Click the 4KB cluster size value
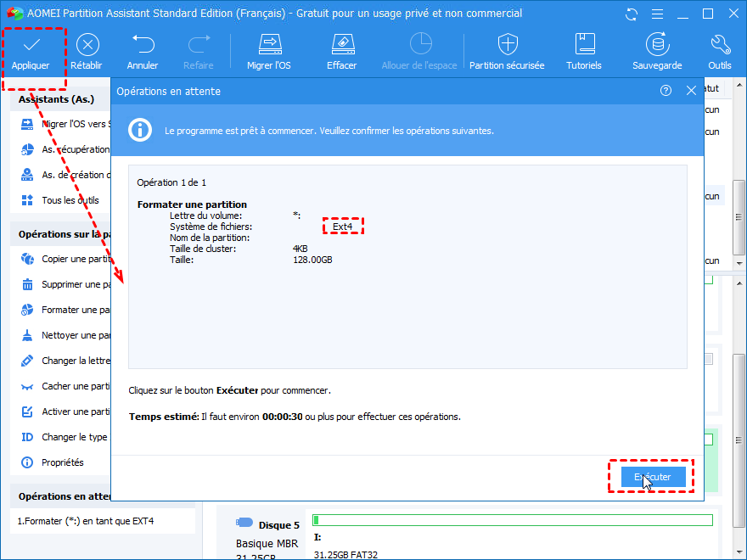Image resolution: width=747 pixels, height=560 pixels. (300, 249)
